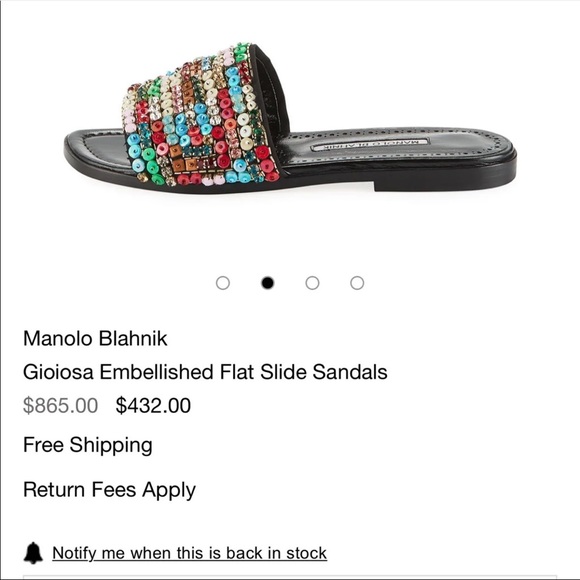Click the word 'Notify' in the stock link
Screen dimensions: 580x580
coord(74,553)
